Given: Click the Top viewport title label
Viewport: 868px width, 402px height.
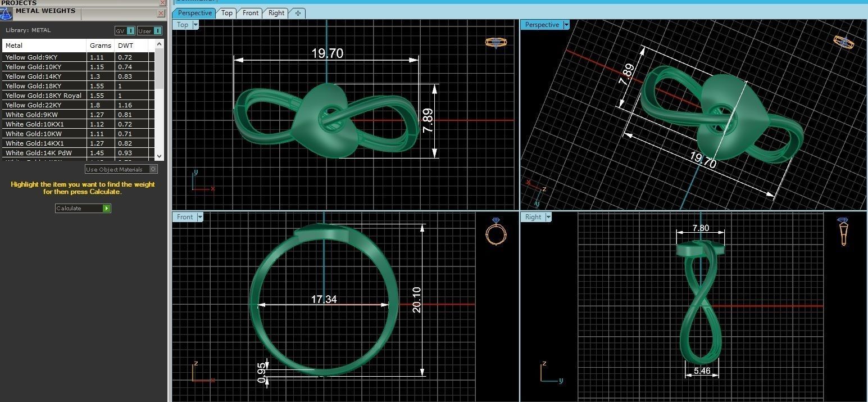Looking at the screenshot, I should [x=183, y=25].
